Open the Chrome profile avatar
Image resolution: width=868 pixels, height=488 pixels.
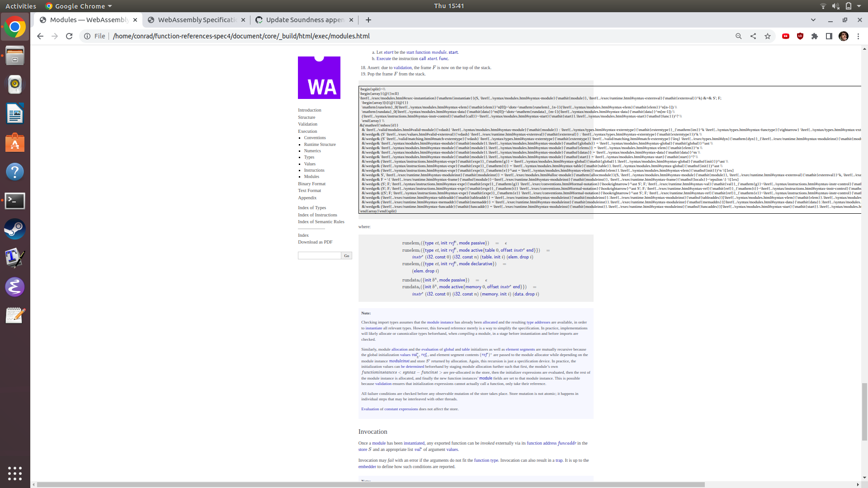(844, 36)
